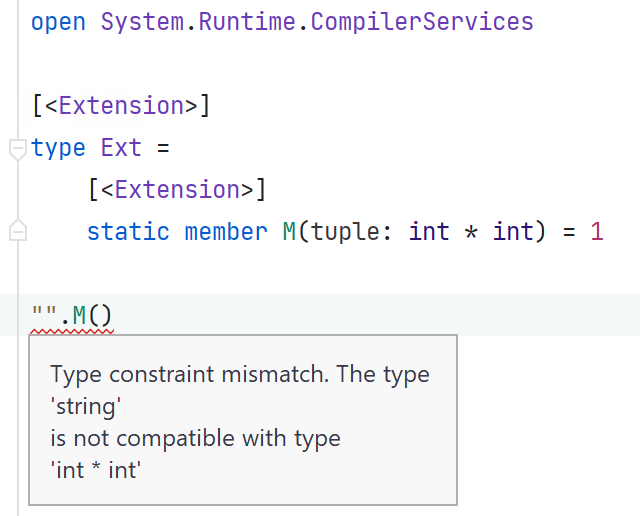Click the 'static' keyword
The image size is (640, 516).
[128, 231]
